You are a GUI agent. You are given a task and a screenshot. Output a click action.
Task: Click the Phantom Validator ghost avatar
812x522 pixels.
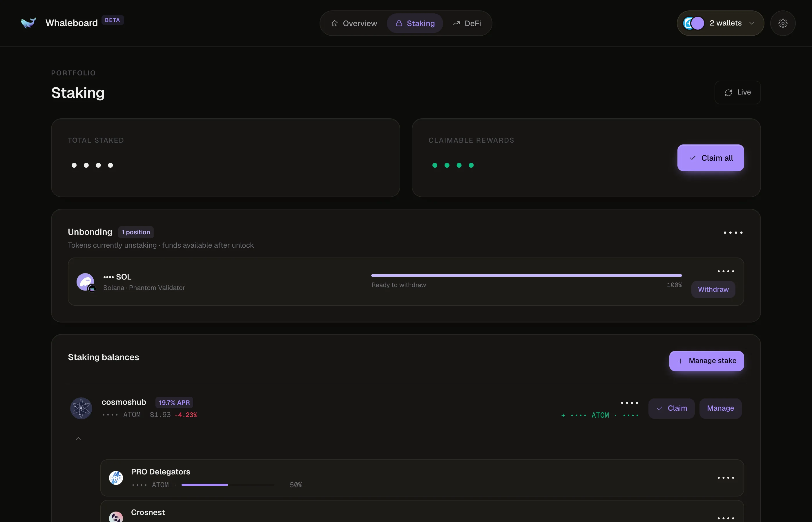[85, 282]
